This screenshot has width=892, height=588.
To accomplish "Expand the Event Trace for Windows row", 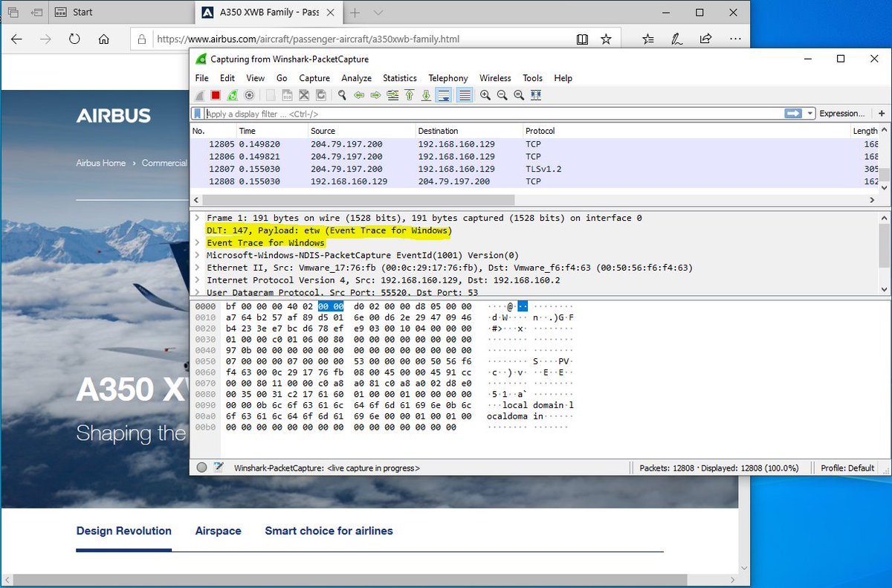I will pos(198,242).
